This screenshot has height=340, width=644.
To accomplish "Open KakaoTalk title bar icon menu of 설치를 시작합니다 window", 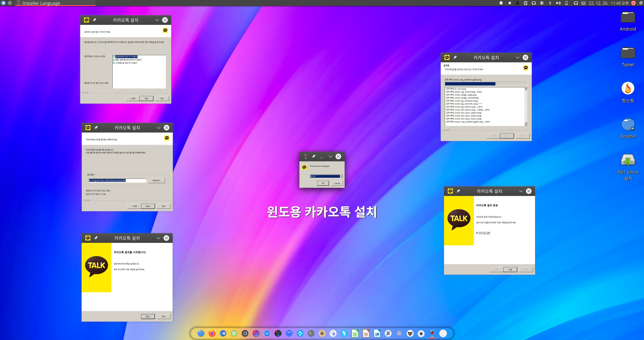I will coord(88,238).
